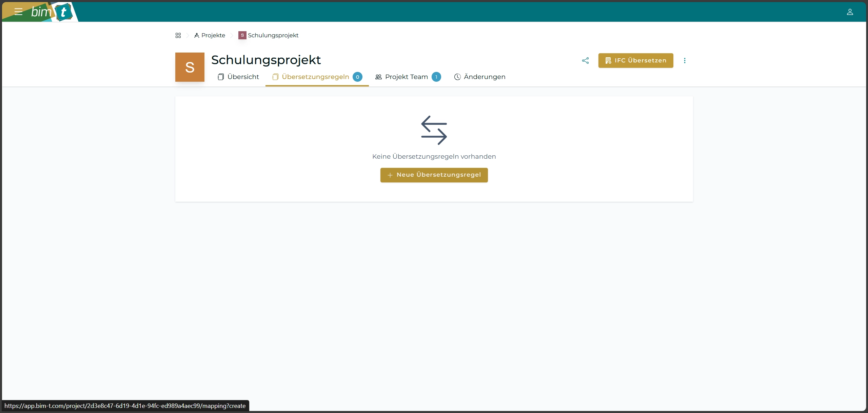Click the Projekt Team member count badge
This screenshot has height=413, width=868.
tap(436, 77)
